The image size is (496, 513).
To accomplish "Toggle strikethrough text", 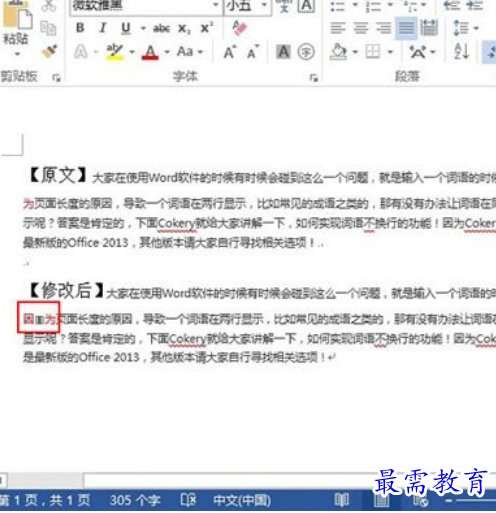I will pyautogui.click(x=162, y=29).
